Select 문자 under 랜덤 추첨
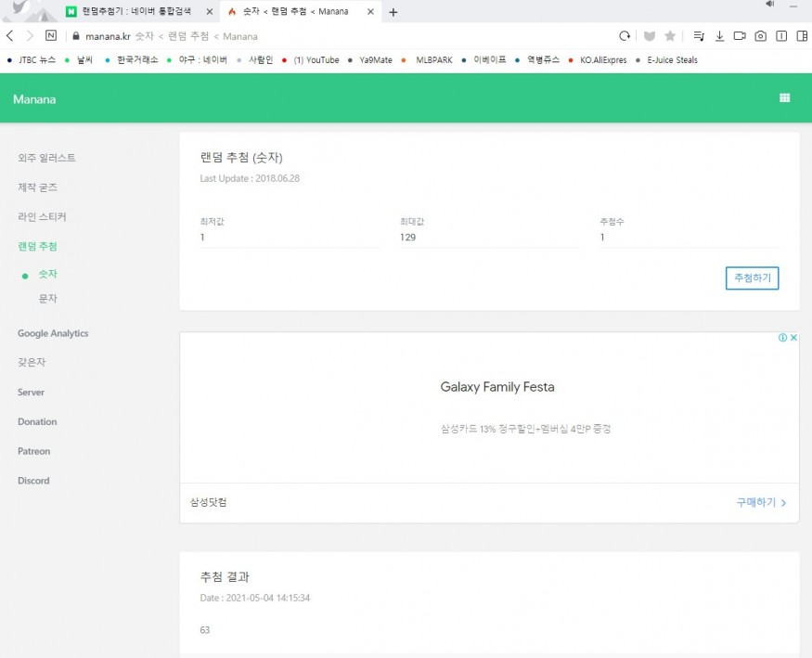812x658 pixels. [x=47, y=299]
